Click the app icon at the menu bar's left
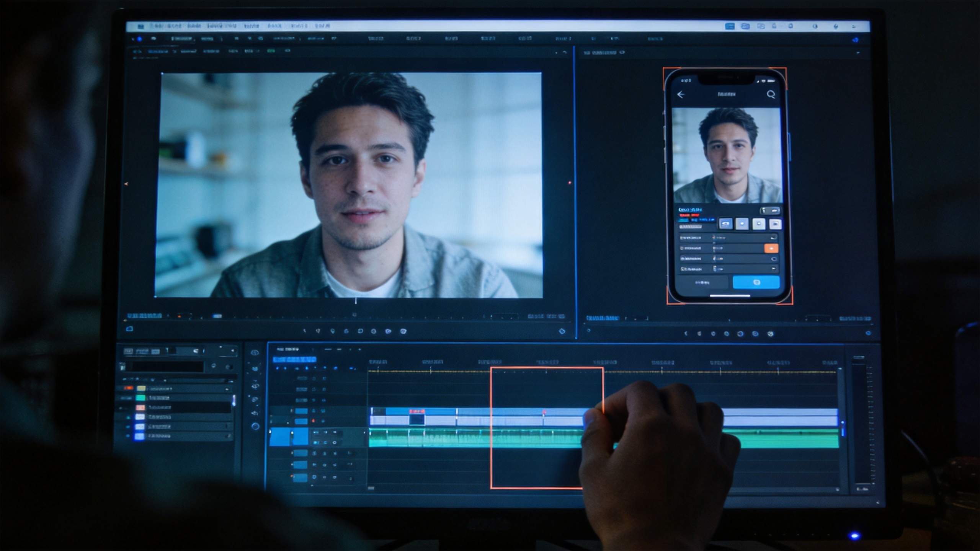This screenshot has height=551, width=980. pos(140,26)
